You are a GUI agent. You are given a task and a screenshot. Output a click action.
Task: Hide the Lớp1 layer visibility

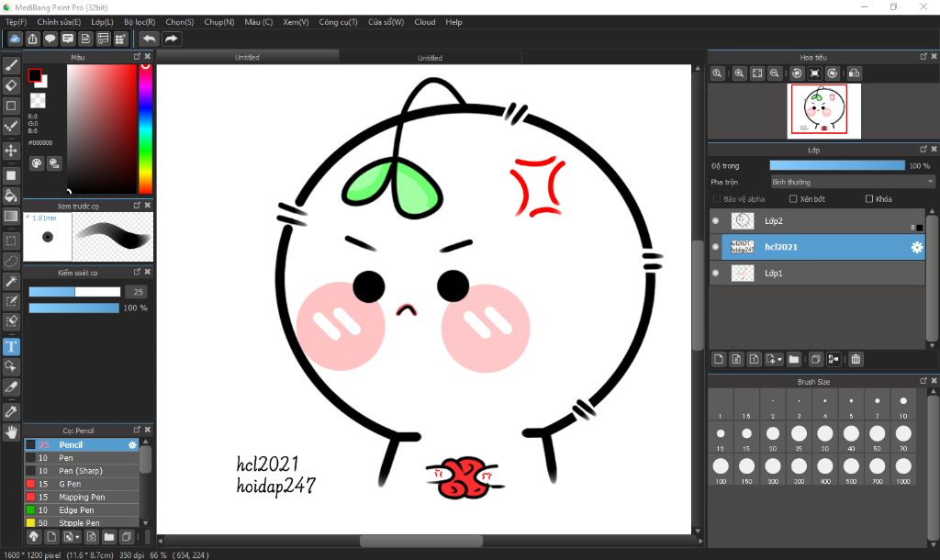(x=716, y=273)
